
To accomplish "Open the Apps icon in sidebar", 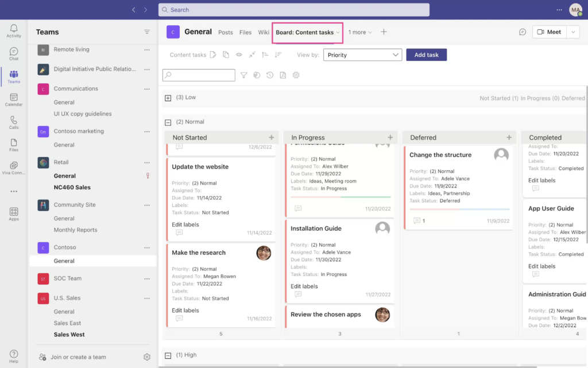I will point(13,212).
